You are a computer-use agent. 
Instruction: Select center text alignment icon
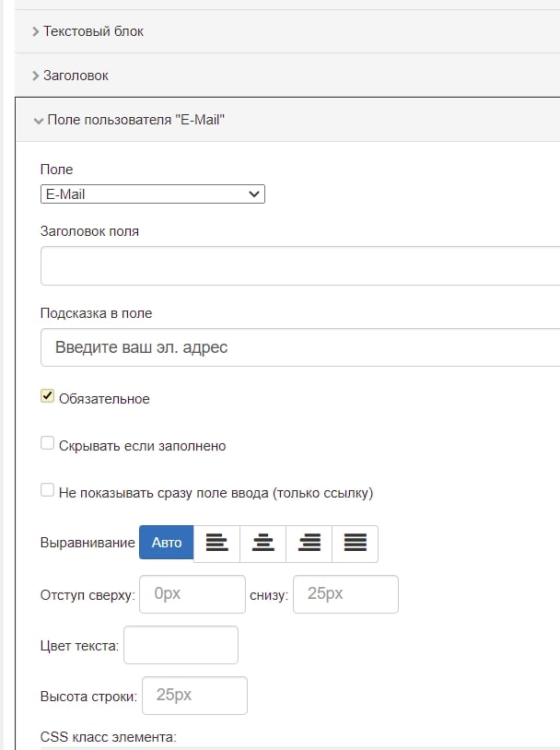coord(263,544)
